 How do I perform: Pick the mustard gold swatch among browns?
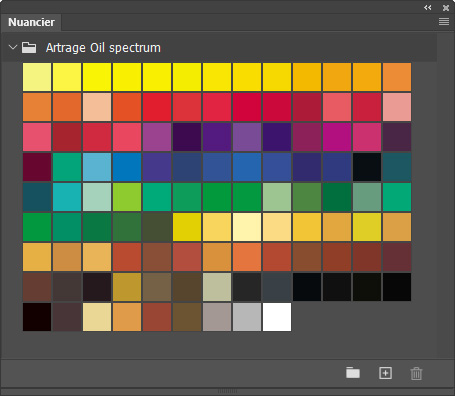(x=127, y=287)
